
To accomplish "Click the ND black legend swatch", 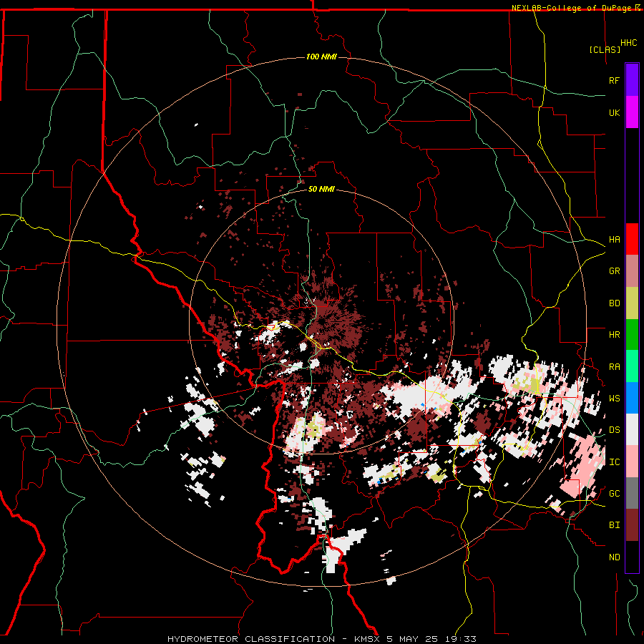I will coord(632,557).
